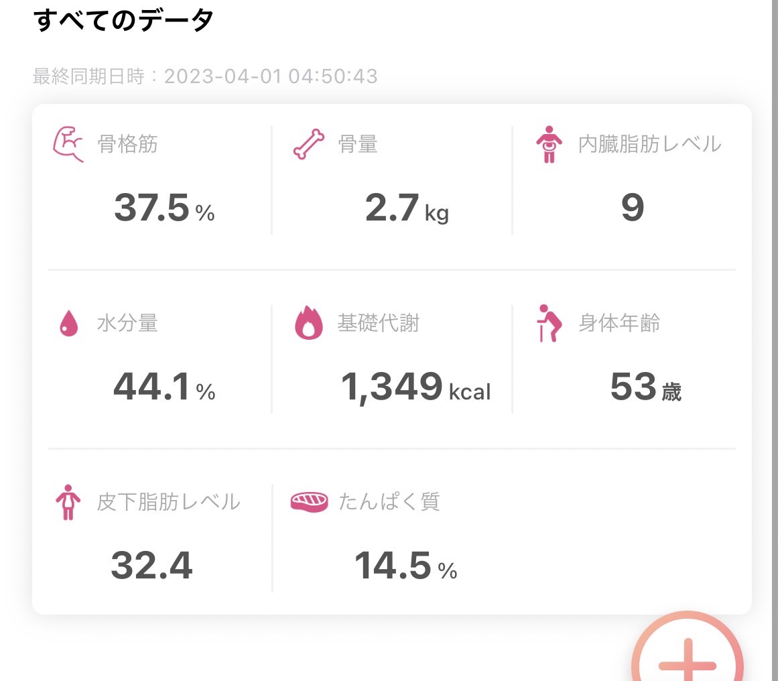Tap the subcutaneous fat level person icon
The height and width of the screenshot is (681, 784).
pyautogui.click(x=68, y=502)
